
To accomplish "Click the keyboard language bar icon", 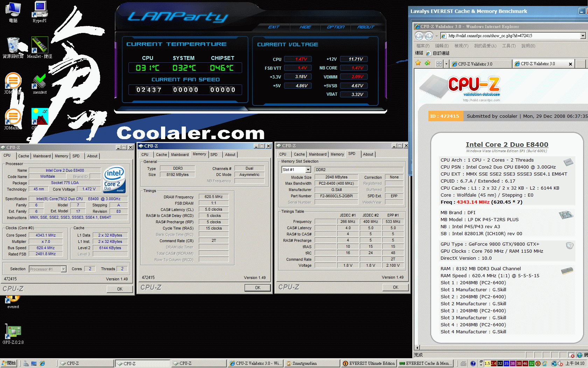I will pyautogui.click(x=463, y=363).
